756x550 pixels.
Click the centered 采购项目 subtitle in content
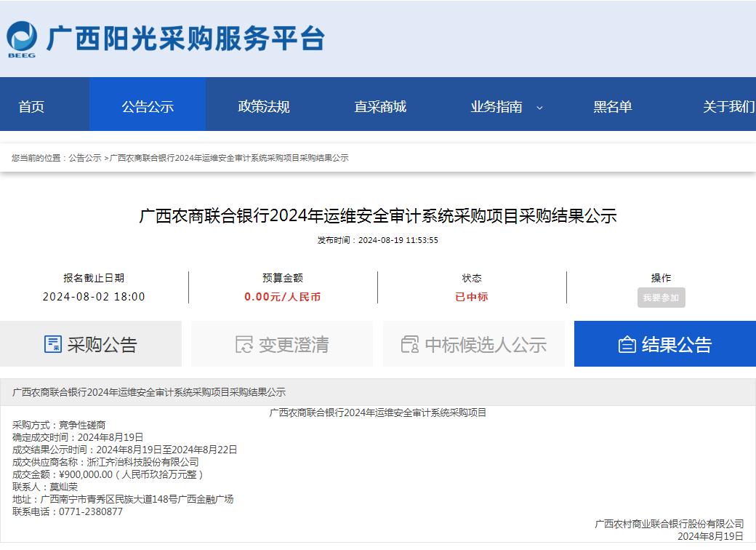[x=377, y=412]
